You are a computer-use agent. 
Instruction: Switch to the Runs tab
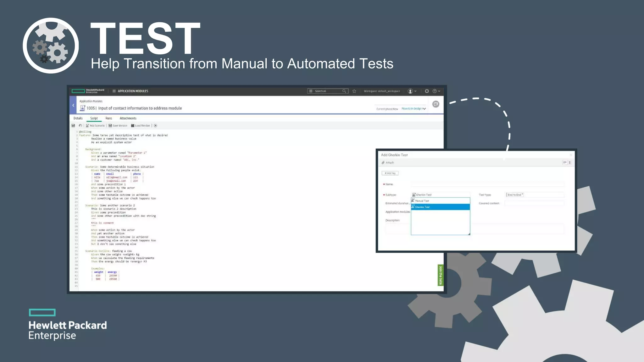(x=109, y=118)
